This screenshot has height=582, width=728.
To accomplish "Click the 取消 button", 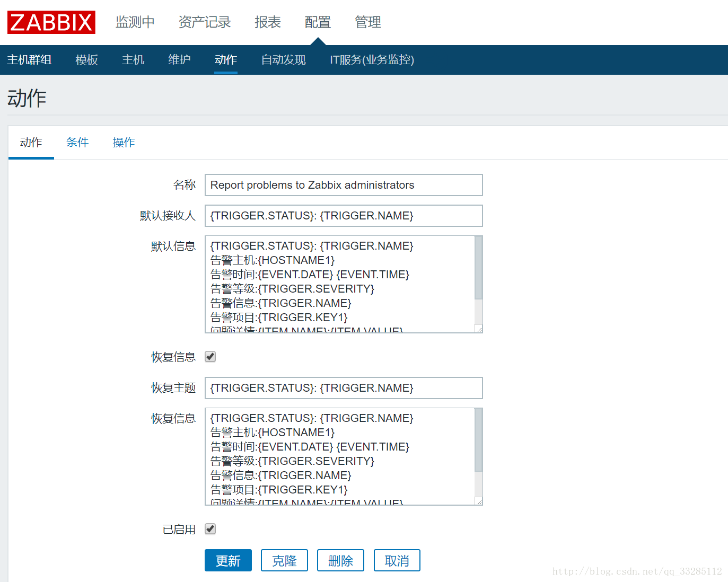I will 397,560.
